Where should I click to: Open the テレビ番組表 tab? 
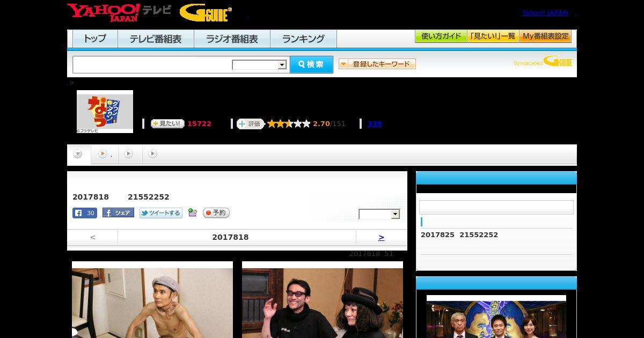coord(156,39)
